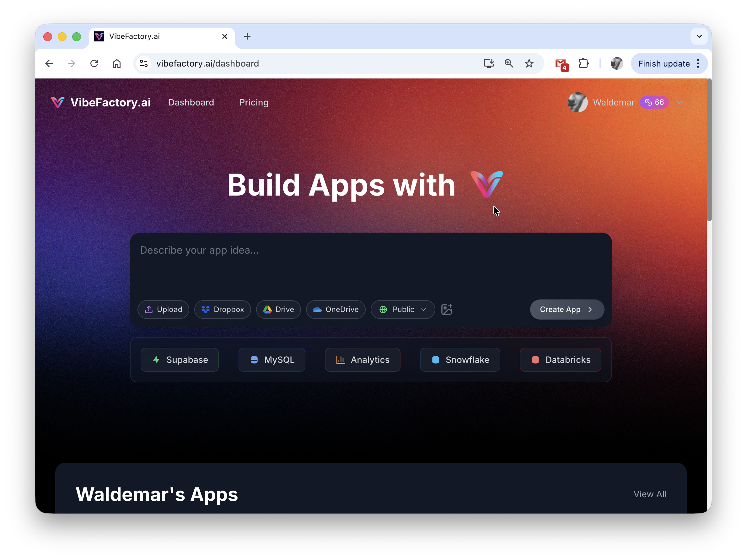Reload the current page
Image resolution: width=747 pixels, height=560 pixels.
pyautogui.click(x=94, y=63)
